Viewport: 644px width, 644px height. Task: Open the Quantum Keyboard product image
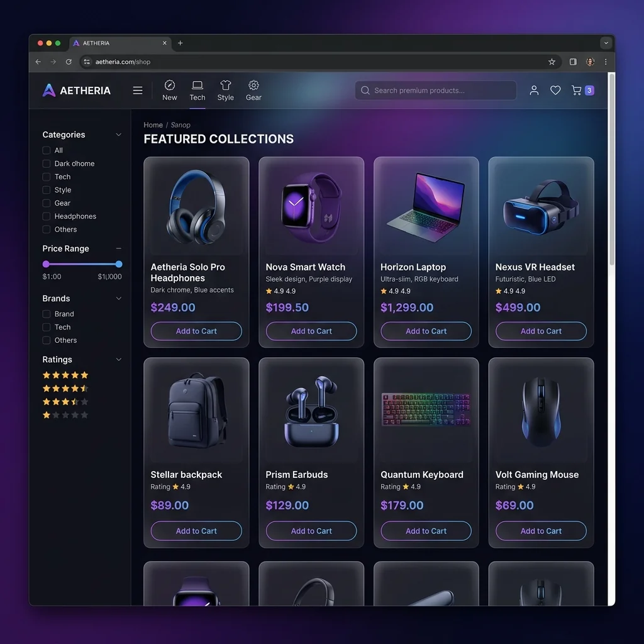point(426,409)
